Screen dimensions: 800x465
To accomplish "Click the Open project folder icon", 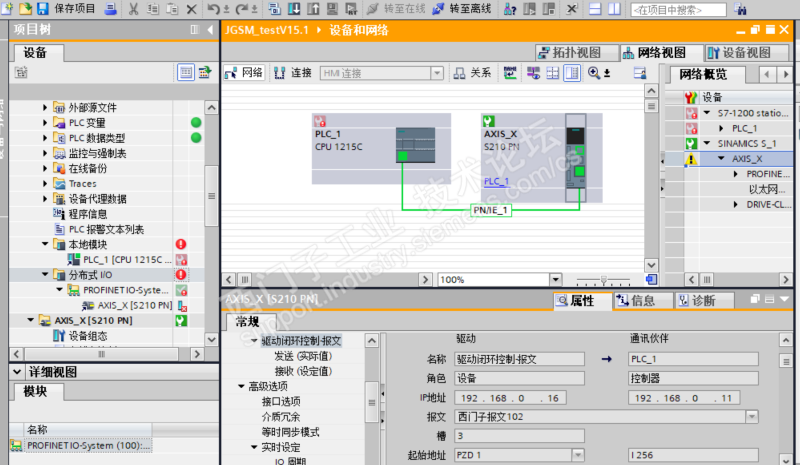I will tap(25, 8).
